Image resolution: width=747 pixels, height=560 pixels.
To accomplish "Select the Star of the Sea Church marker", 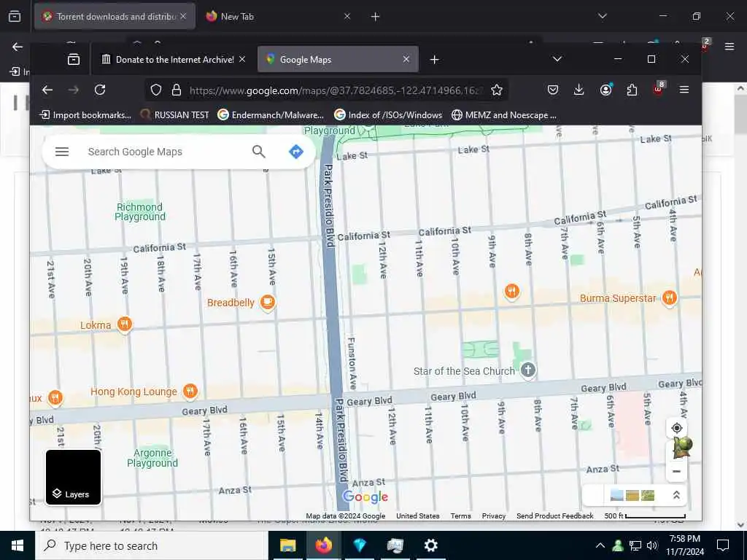I will 528,370.
